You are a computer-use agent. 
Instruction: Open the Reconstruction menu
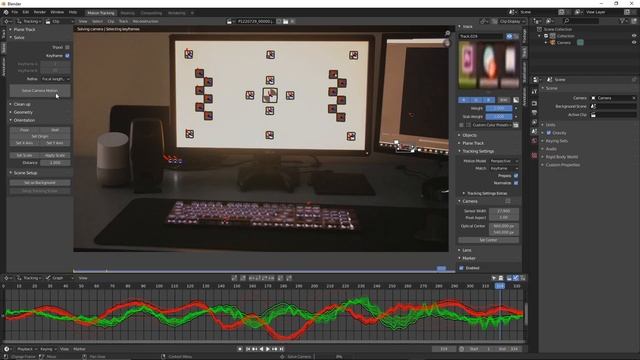[x=145, y=21]
